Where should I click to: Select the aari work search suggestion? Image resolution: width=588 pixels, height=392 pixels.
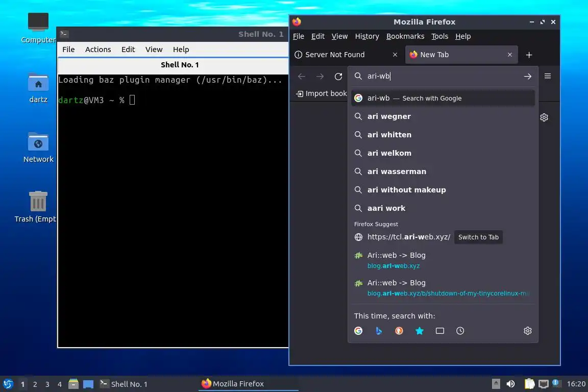443,209
